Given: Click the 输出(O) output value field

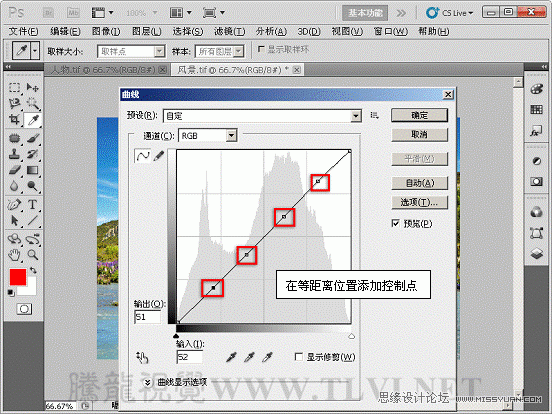Looking at the screenshot, I should click(147, 317).
